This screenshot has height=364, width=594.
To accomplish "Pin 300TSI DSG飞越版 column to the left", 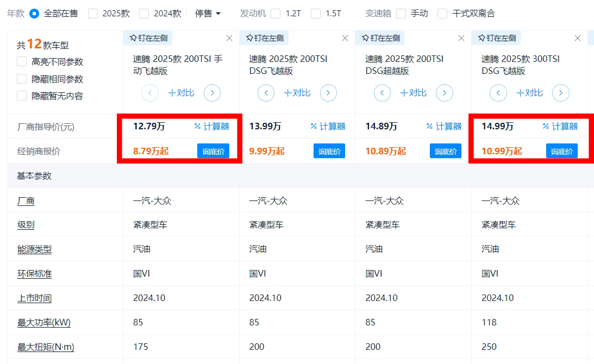I will coord(497,38).
